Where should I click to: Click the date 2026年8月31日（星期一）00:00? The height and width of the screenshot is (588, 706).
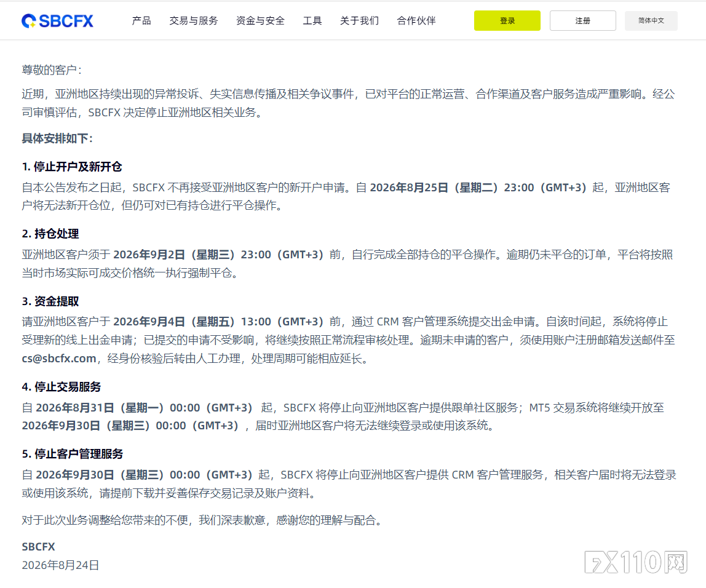point(118,407)
